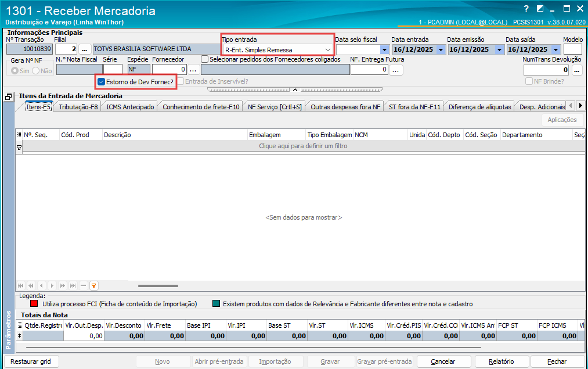Click the Gravar button
The height and width of the screenshot is (369, 588).
(330, 361)
